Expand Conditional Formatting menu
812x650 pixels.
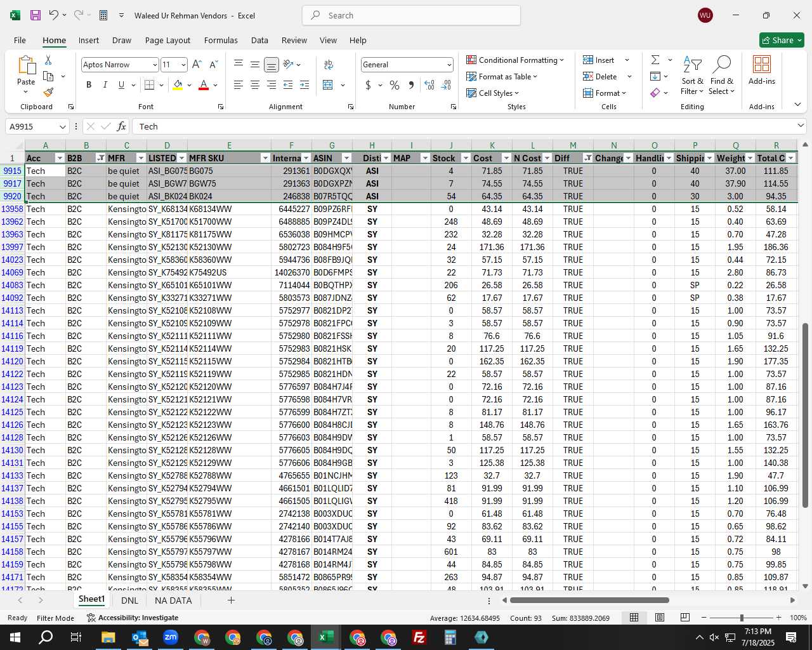tap(515, 60)
